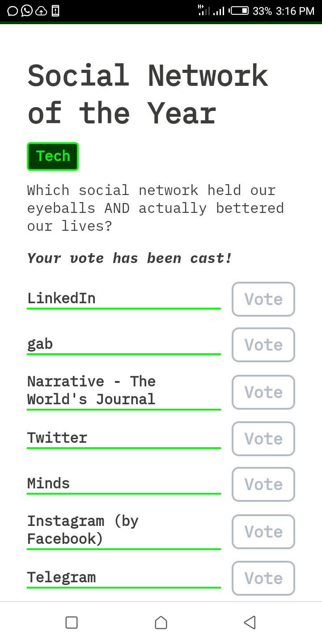The height and width of the screenshot is (644, 322).
Task: Choose Vote next to Minds
Action: (263, 484)
